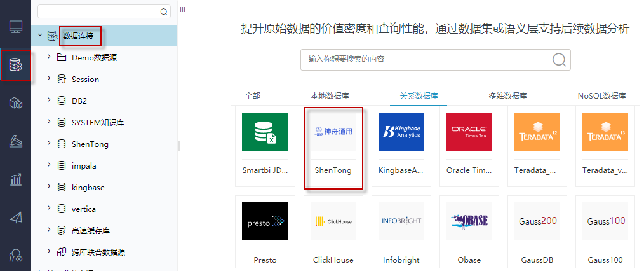Select the DB2 tree item label

(79, 101)
